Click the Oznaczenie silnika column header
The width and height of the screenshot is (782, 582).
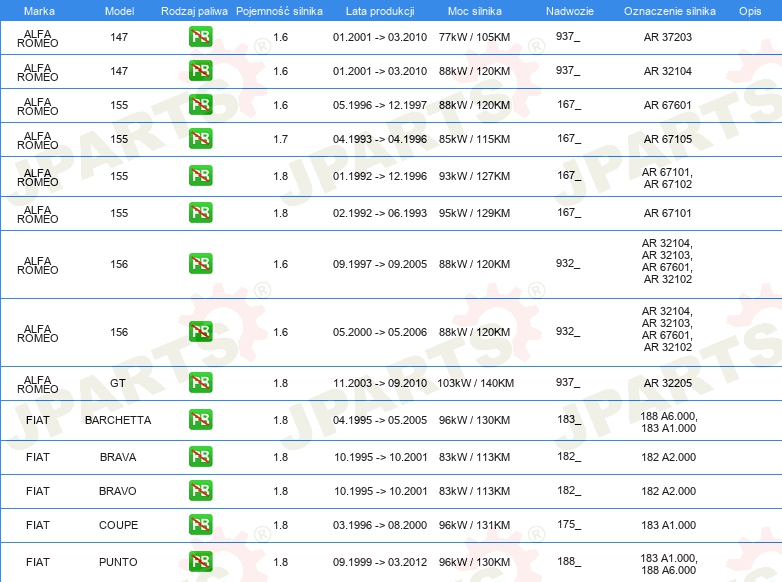point(669,11)
